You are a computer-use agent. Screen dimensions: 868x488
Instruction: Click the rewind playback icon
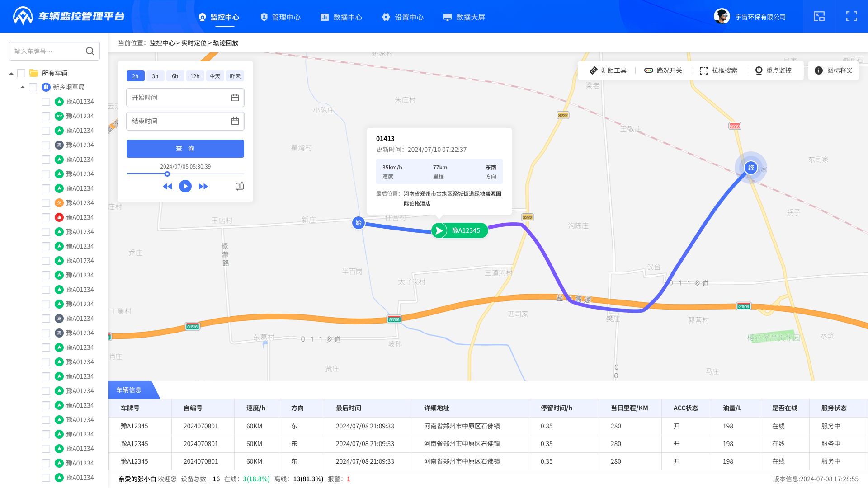[167, 186]
